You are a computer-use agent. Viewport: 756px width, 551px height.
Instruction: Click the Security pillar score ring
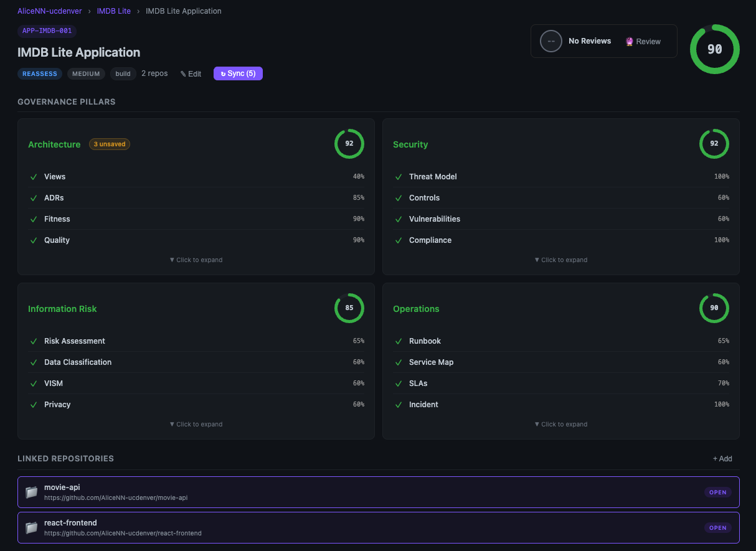[714, 144]
